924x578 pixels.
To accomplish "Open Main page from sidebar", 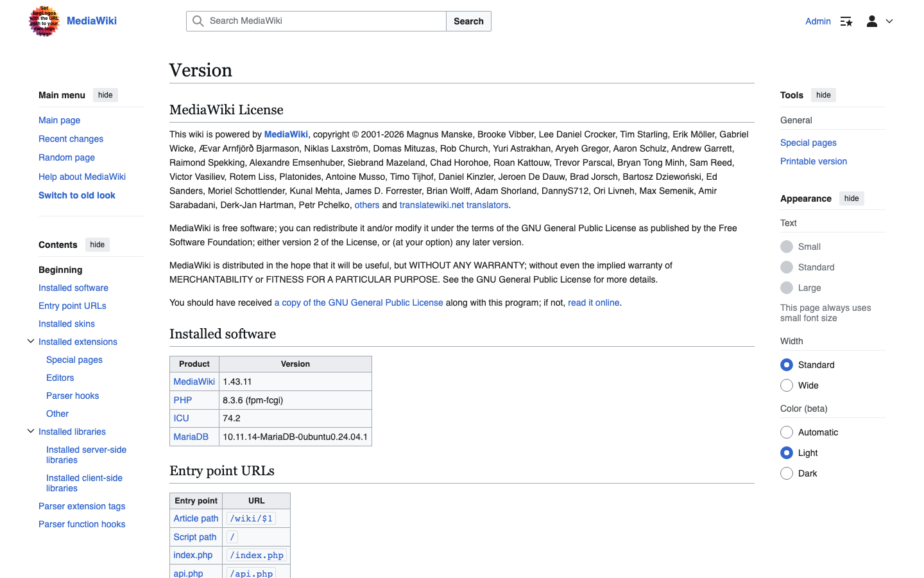I will pos(59,120).
